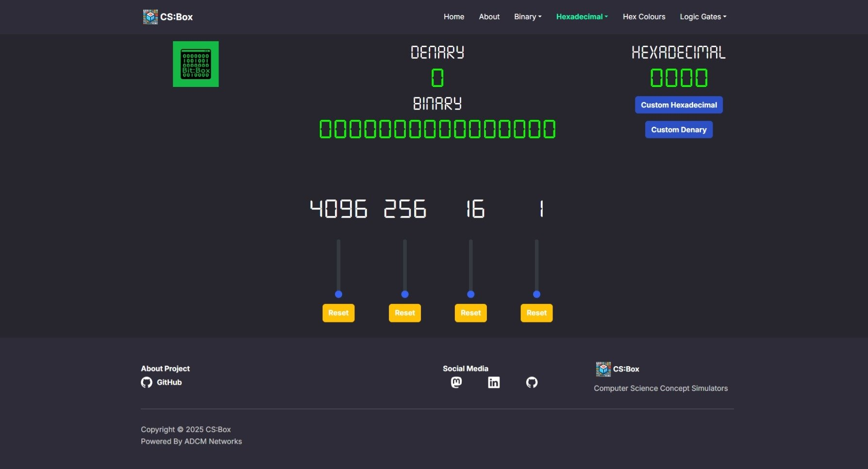Image resolution: width=868 pixels, height=469 pixels.
Task: Navigate to the About page
Action: [489, 17]
